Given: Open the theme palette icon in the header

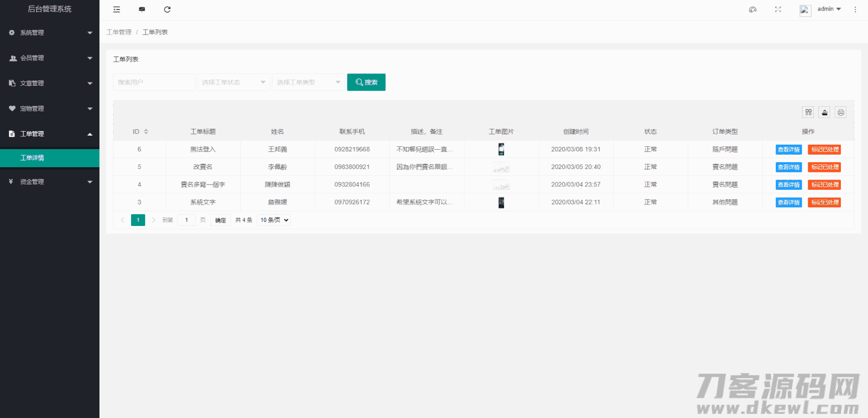Looking at the screenshot, I should tap(752, 9).
